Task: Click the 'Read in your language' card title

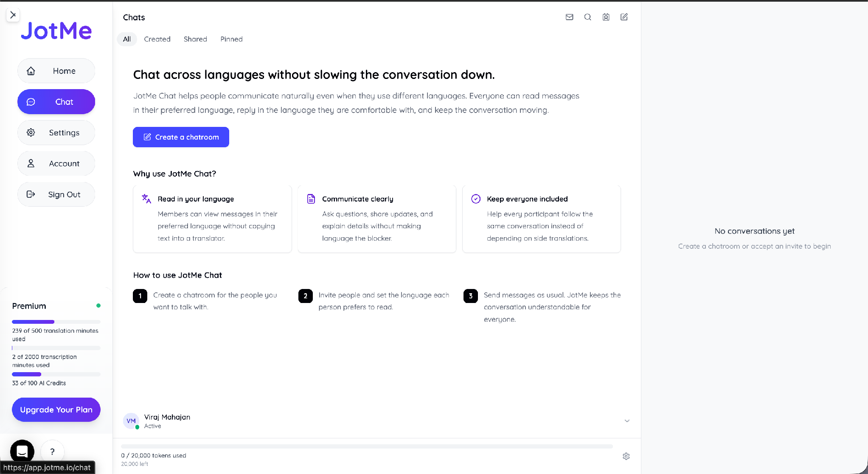Action: point(196,199)
